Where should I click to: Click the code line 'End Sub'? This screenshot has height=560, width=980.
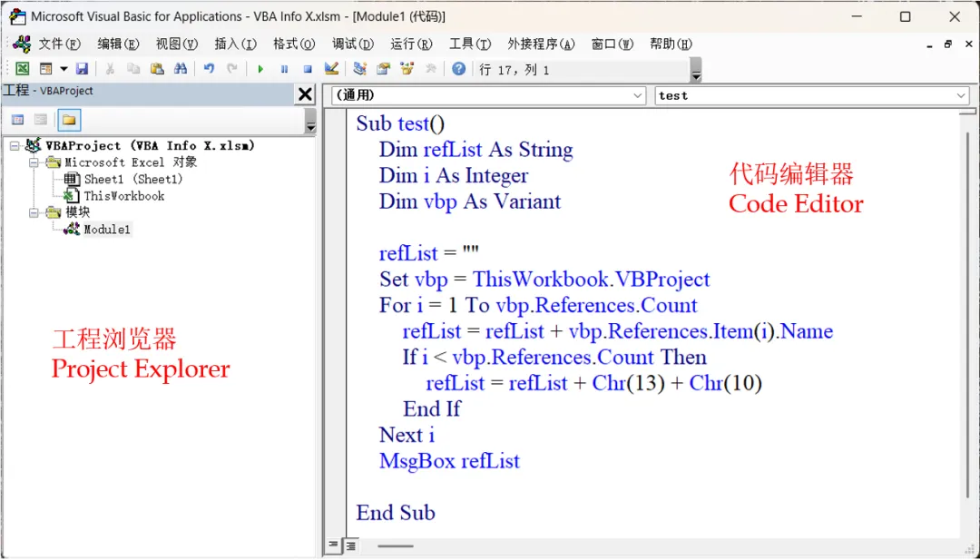(x=396, y=513)
